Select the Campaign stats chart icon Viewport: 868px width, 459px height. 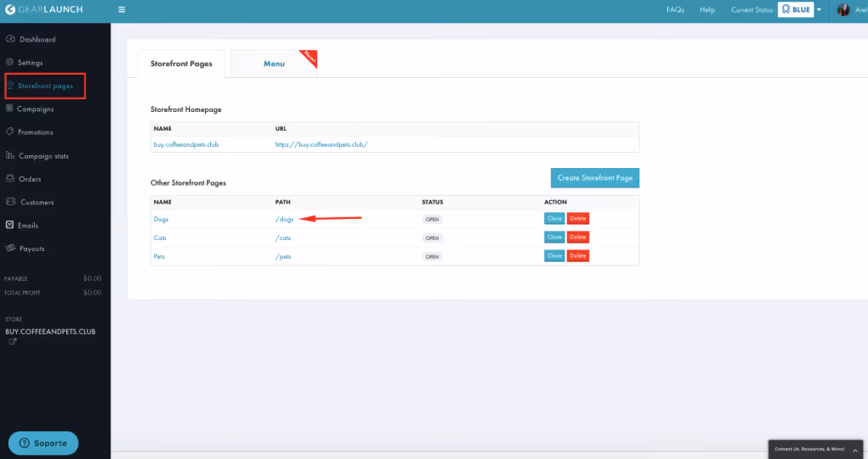[x=10, y=155]
